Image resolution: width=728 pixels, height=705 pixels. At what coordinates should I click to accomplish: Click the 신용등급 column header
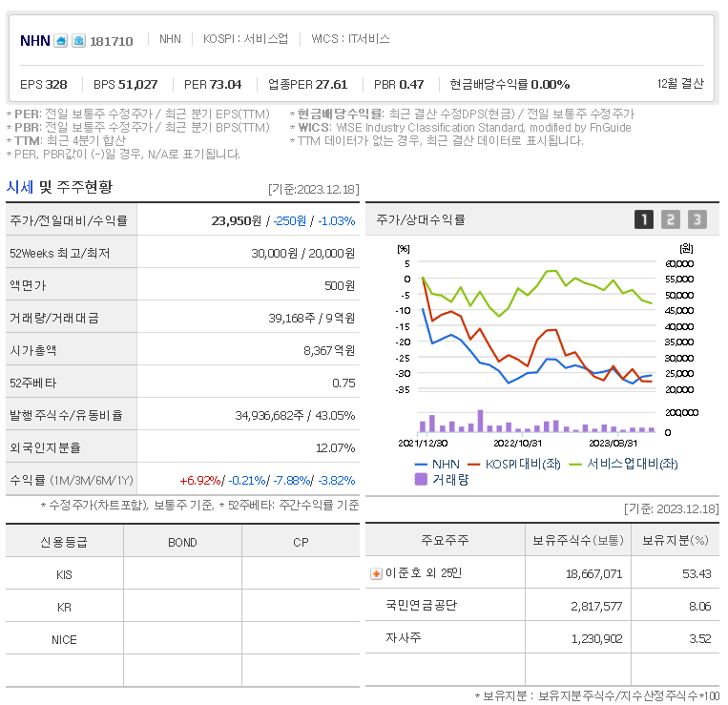click(x=64, y=542)
